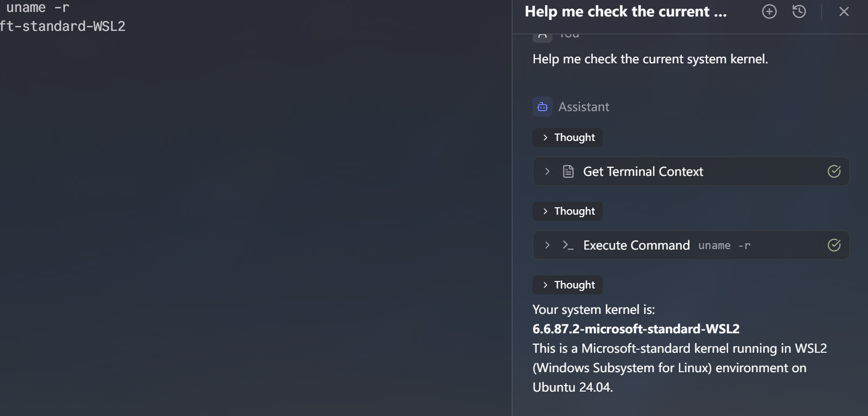This screenshot has width=868, height=416.
Task: Expand the first Thought section
Action: click(x=568, y=138)
